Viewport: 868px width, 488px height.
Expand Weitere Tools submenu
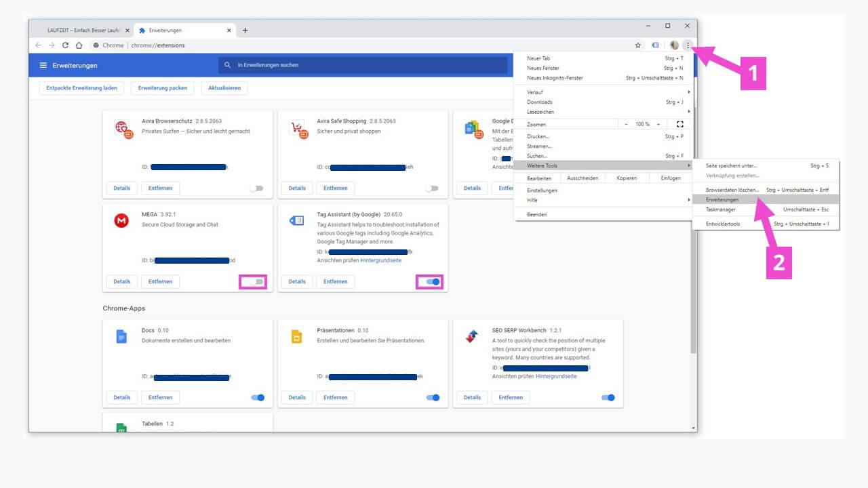coord(604,165)
